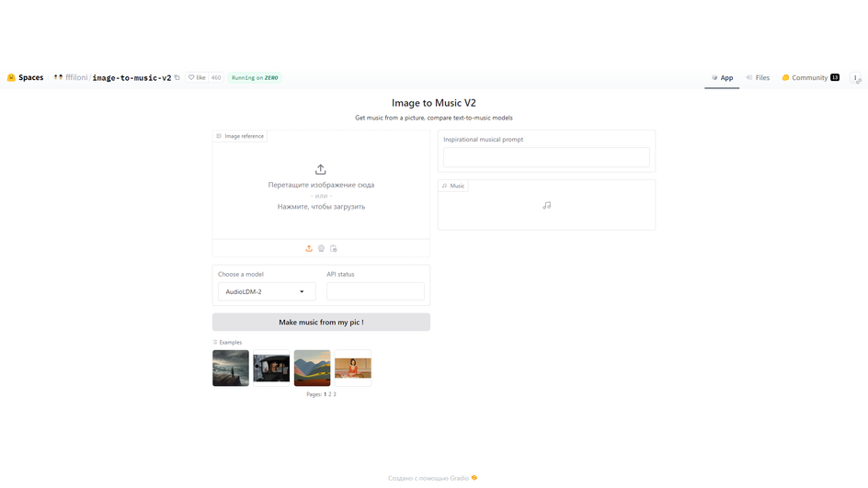Click the Image reference label
The image size is (868, 488).
240,136
